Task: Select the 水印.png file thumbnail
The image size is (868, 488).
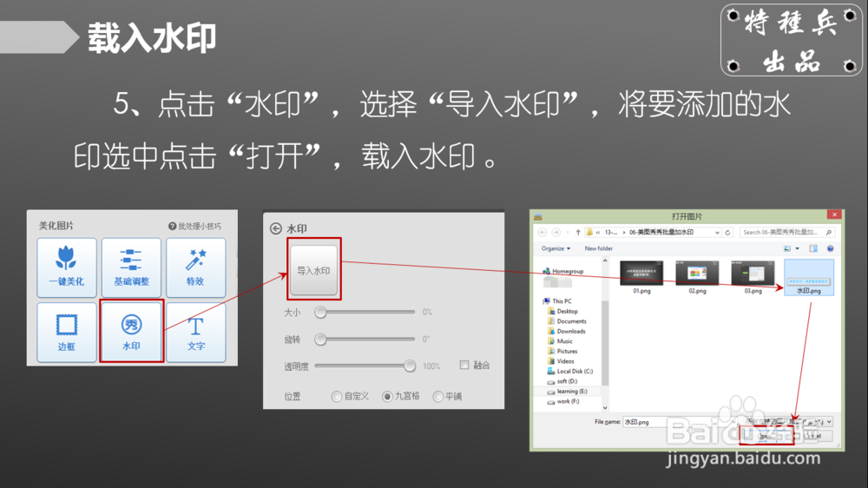Action: click(809, 278)
